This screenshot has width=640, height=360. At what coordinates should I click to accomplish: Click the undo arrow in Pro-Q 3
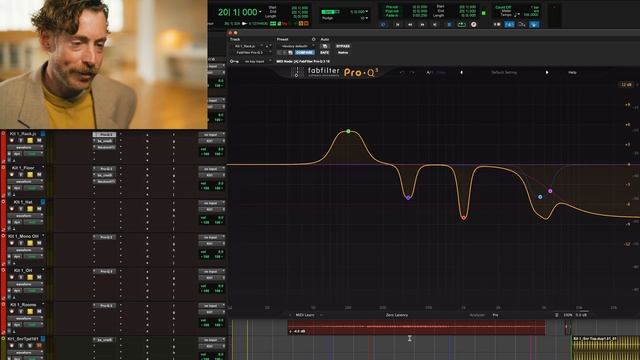click(402, 72)
